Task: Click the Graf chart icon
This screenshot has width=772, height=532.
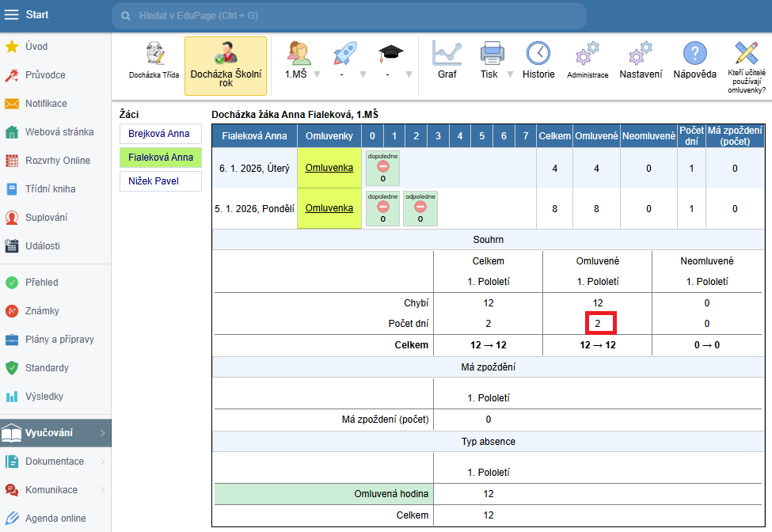Action: click(x=447, y=55)
